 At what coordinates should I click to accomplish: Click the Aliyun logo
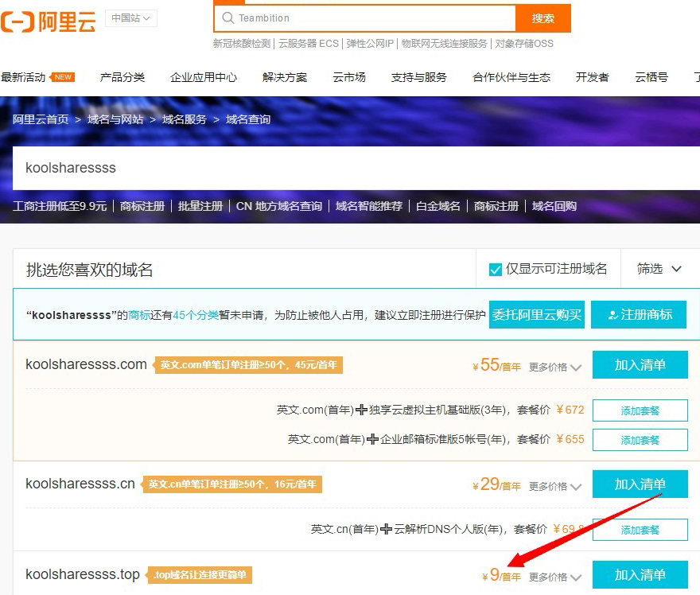point(49,21)
